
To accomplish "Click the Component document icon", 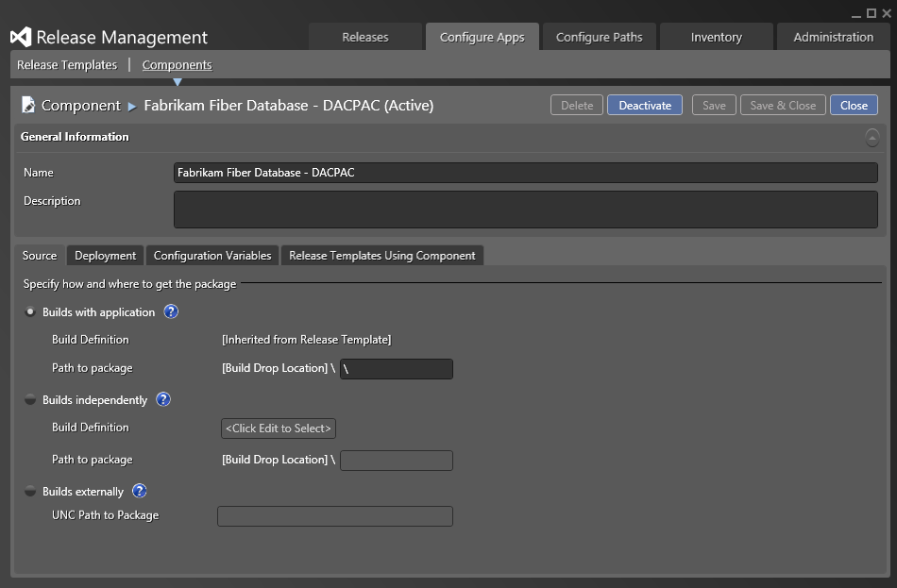I will tap(28, 105).
